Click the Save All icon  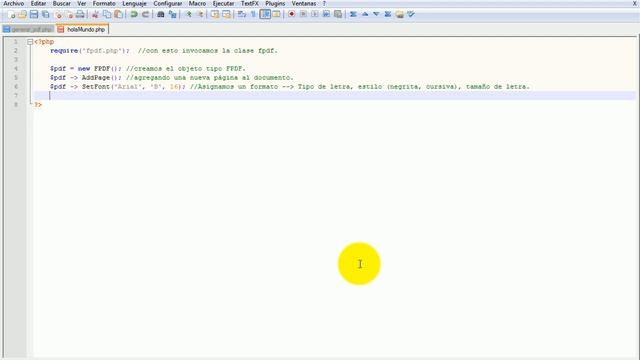pos(45,15)
